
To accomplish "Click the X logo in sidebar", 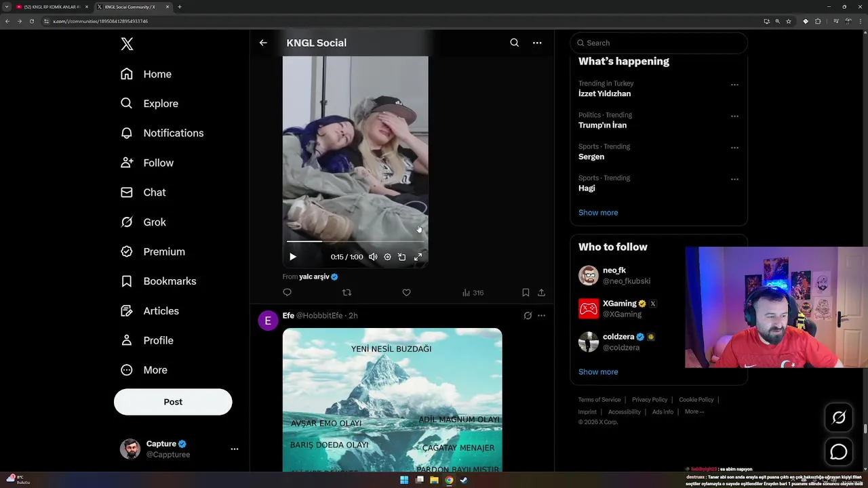I will 127,44.
